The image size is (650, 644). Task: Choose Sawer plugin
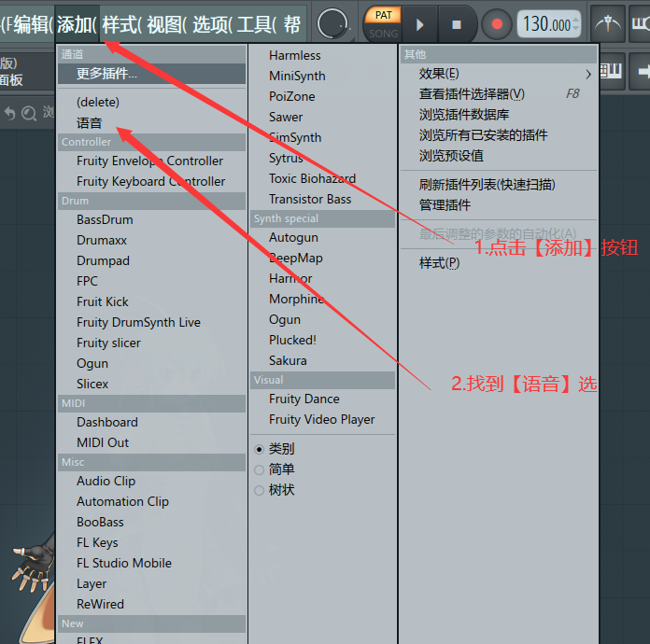click(322, 117)
